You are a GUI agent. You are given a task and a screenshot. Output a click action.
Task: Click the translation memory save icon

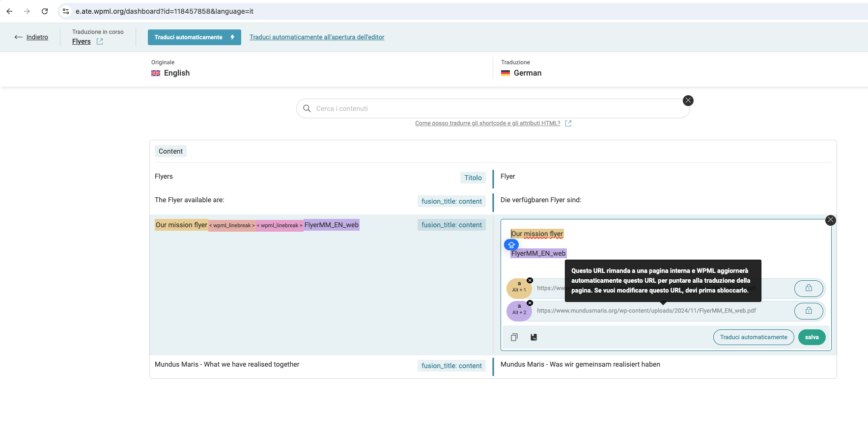click(534, 337)
